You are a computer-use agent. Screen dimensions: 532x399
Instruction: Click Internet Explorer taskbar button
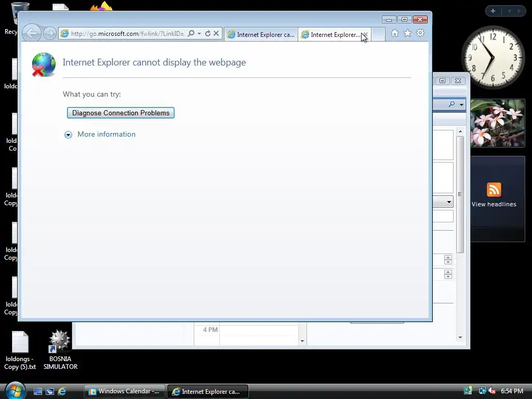pyautogui.click(x=208, y=391)
